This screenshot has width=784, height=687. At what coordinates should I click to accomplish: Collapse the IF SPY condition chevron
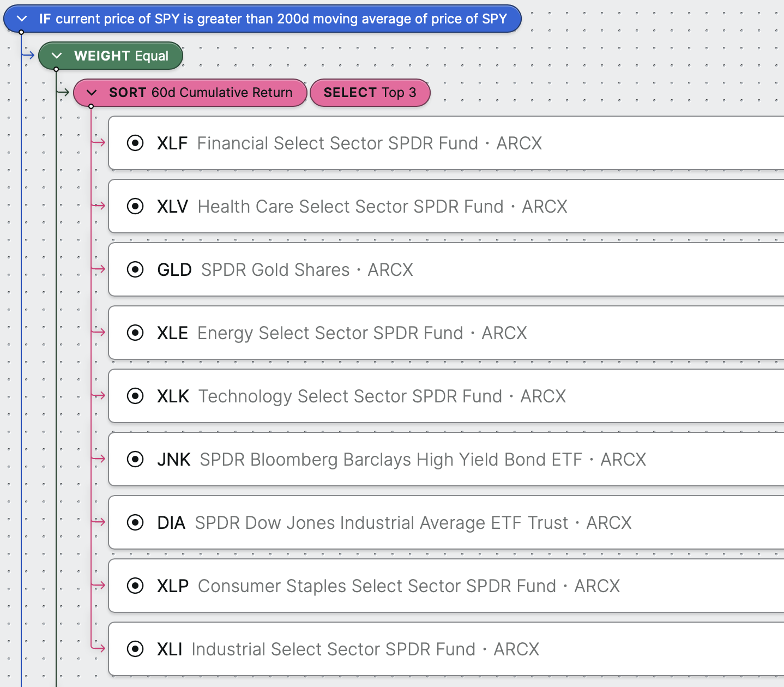click(x=22, y=19)
